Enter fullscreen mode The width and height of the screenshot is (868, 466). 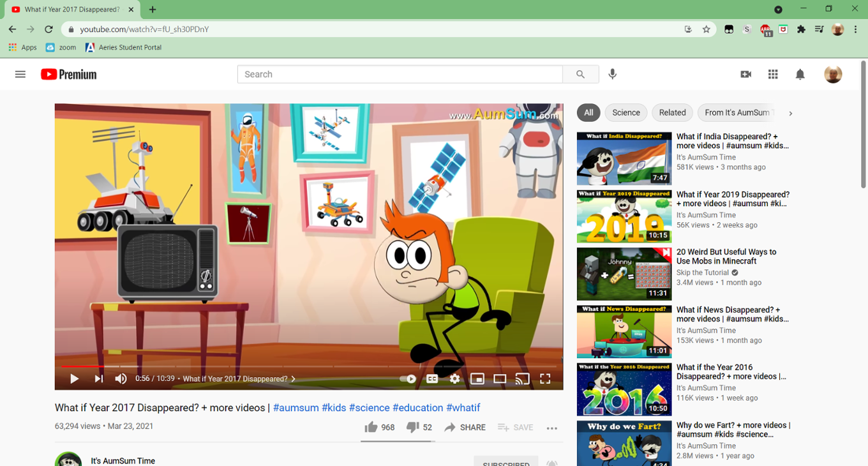(545, 379)
